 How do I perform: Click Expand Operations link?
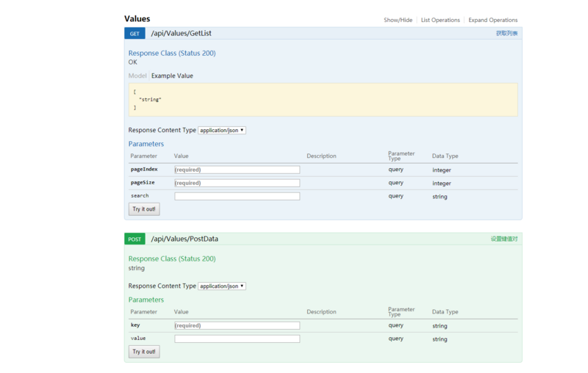click(492, 21)
